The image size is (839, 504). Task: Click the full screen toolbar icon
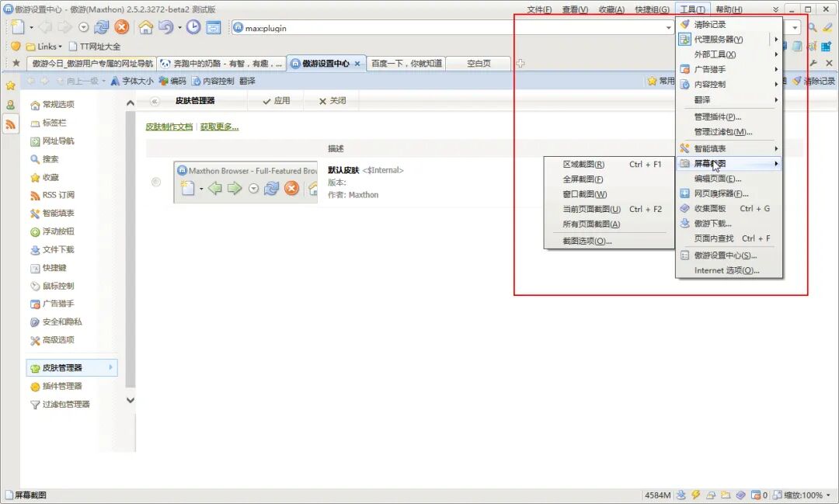coord(214,27)
